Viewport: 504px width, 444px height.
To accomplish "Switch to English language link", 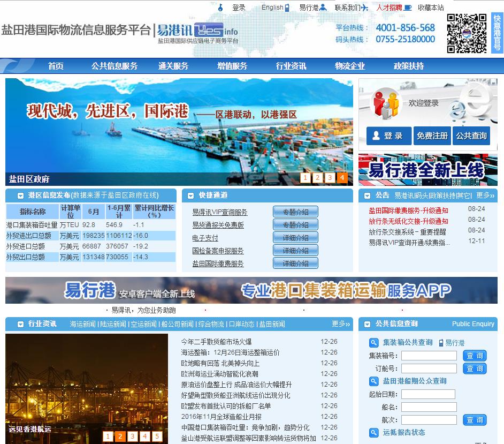I will click(x=272, y=7).
